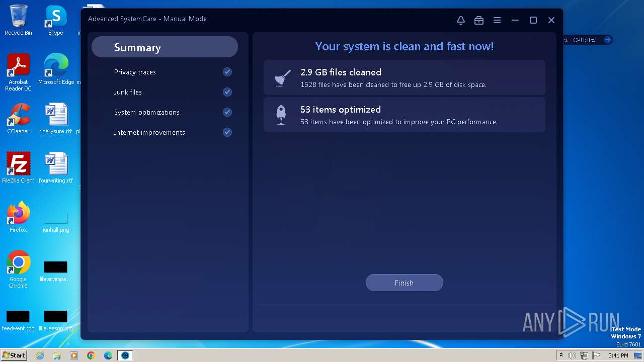Click the Junk files checkmark

coord(227,92)
